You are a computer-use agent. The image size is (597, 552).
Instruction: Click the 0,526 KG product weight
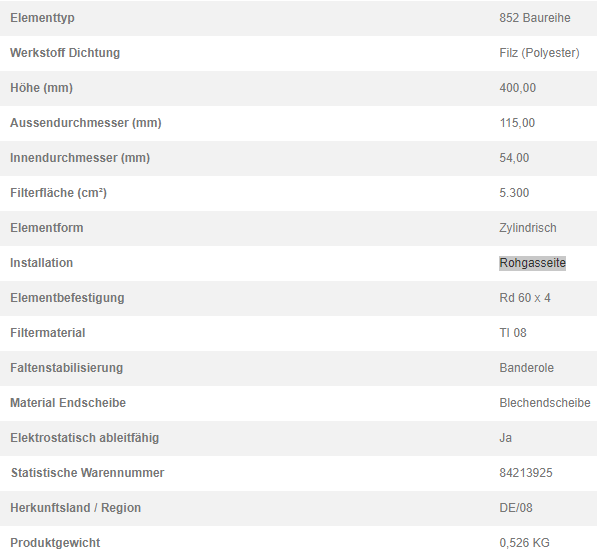click(524, 543)
